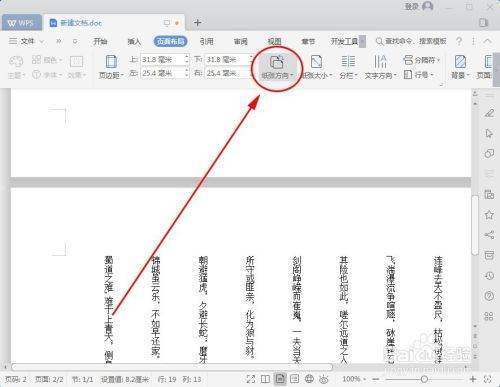Add a new tab with plus button
Screen dimensions: 500x387
(x=197, y=22)
